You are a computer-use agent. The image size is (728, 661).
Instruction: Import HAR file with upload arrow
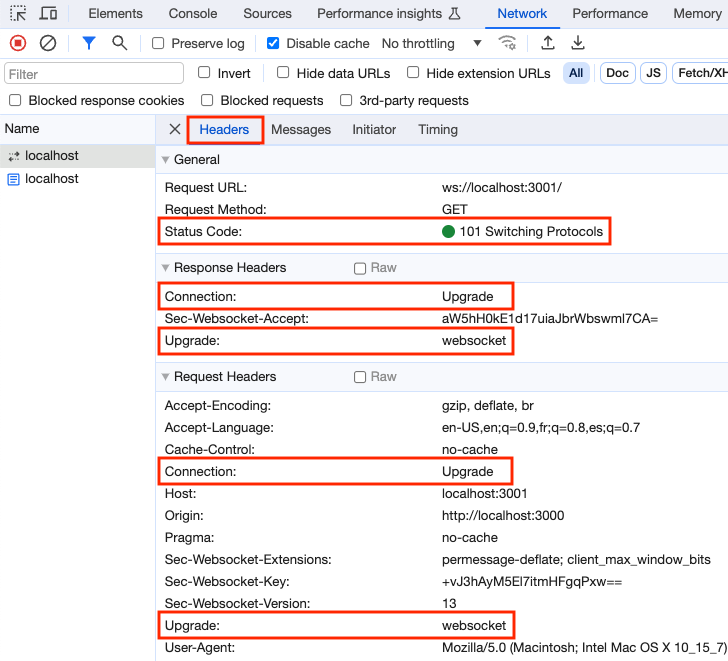coord(548,43)
